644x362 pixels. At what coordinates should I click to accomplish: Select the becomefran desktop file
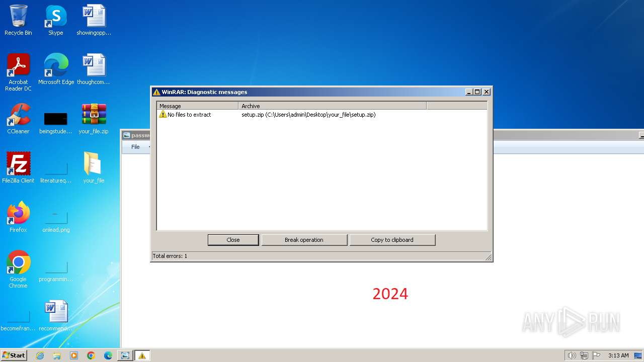tap(18, 320)
